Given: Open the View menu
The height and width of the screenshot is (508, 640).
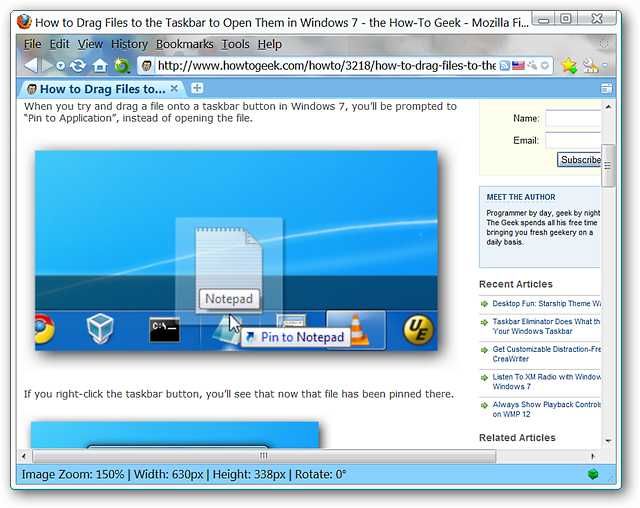Looking at the screenshot, I should point(90,44).
